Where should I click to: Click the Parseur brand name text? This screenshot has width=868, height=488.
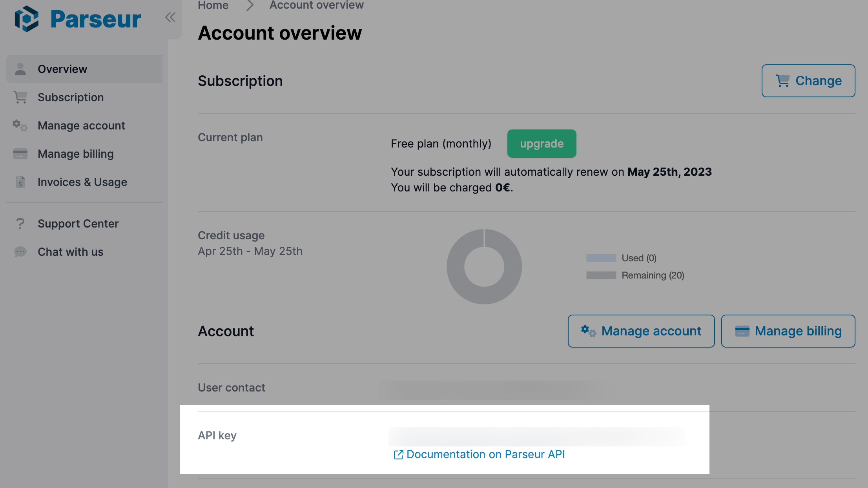(x=96, y=19)
